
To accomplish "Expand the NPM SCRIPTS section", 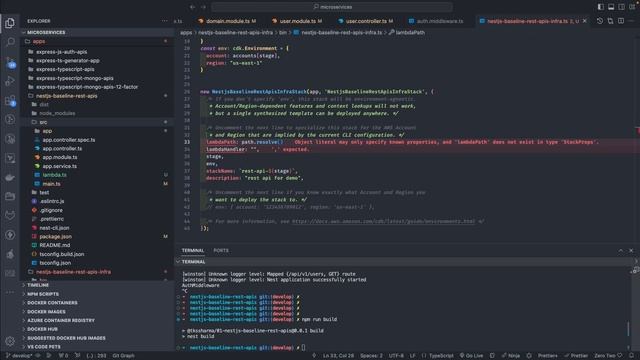I will pos(97,294).
